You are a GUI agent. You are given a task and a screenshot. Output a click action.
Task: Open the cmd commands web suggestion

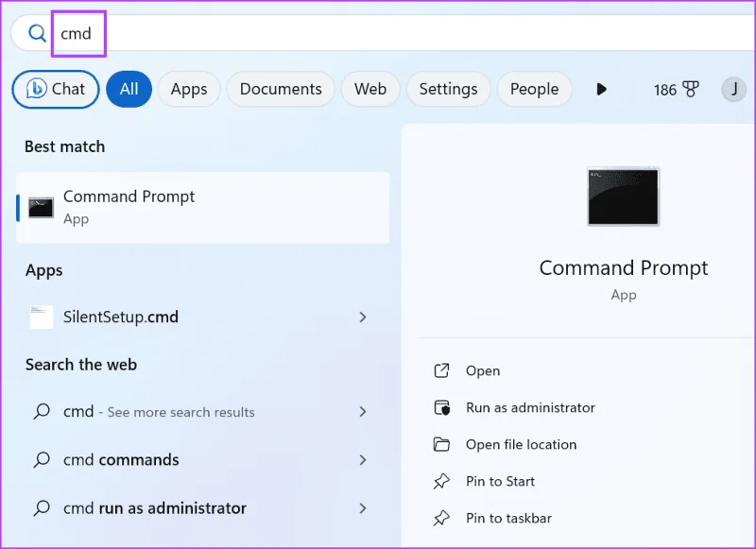(202, 460)
